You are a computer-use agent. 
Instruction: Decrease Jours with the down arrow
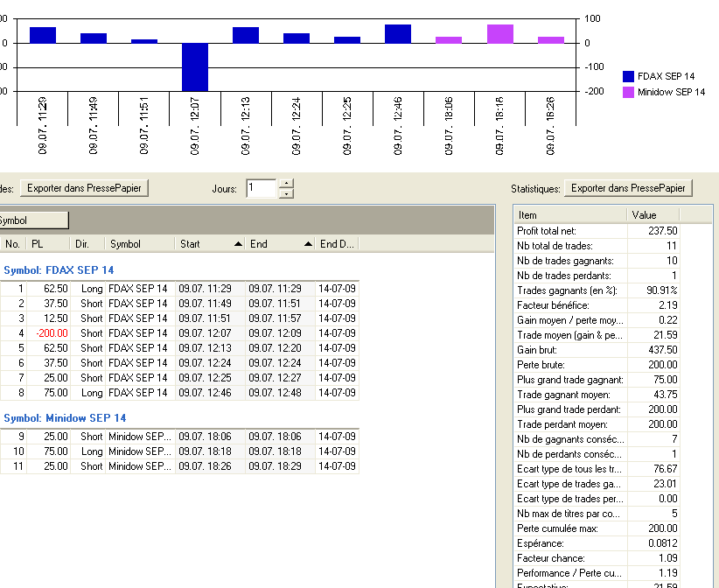tap(286, 193)
